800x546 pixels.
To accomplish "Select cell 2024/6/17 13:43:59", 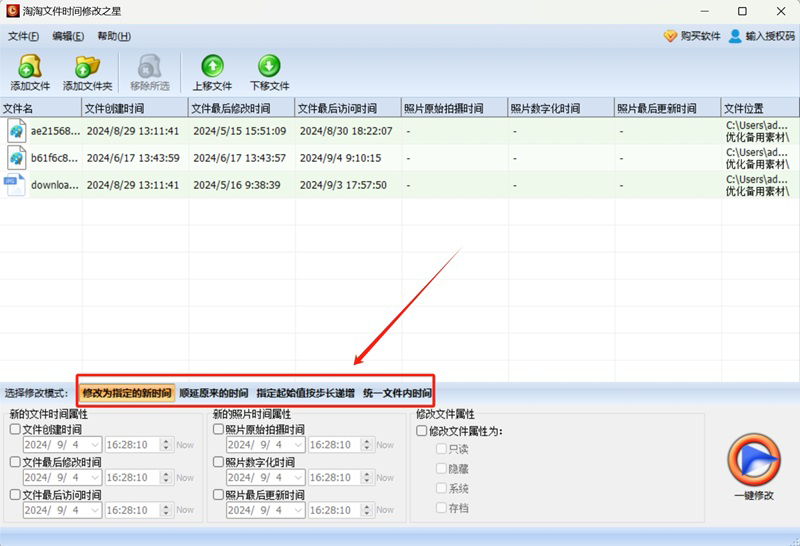I will 133,158.
